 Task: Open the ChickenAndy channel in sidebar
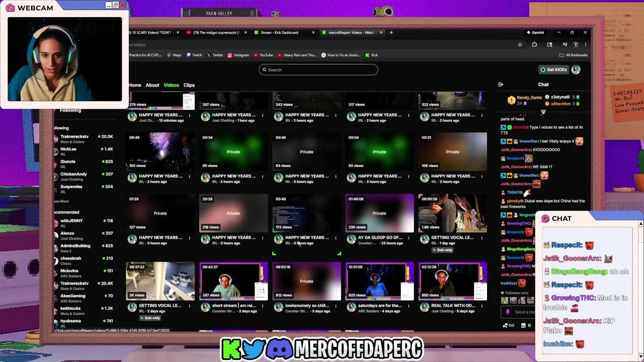point(83,176)
